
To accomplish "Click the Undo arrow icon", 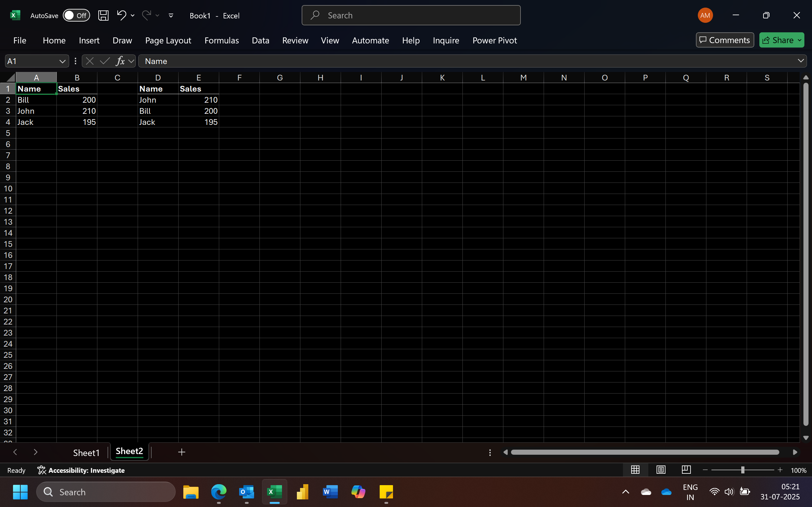I will pos(121,15).
